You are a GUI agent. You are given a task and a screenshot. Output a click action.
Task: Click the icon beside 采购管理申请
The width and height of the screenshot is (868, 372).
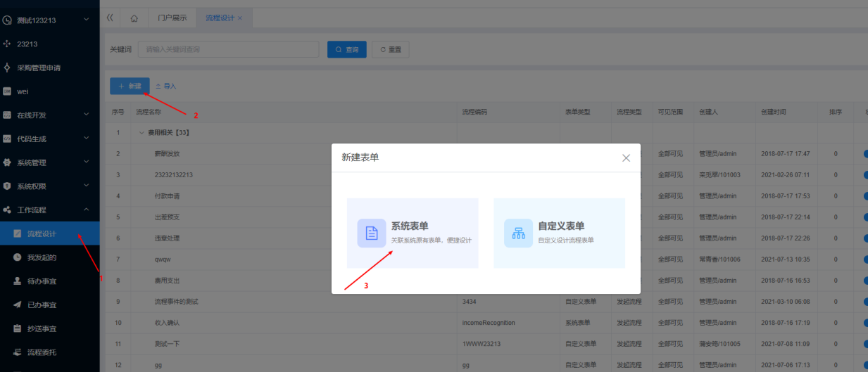tap(7, 68)
